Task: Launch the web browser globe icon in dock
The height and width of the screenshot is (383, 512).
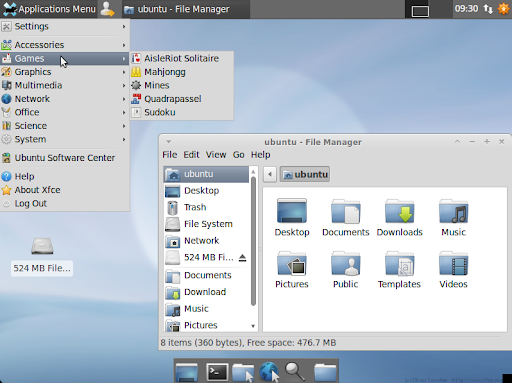Action: [x=269, y=371]
